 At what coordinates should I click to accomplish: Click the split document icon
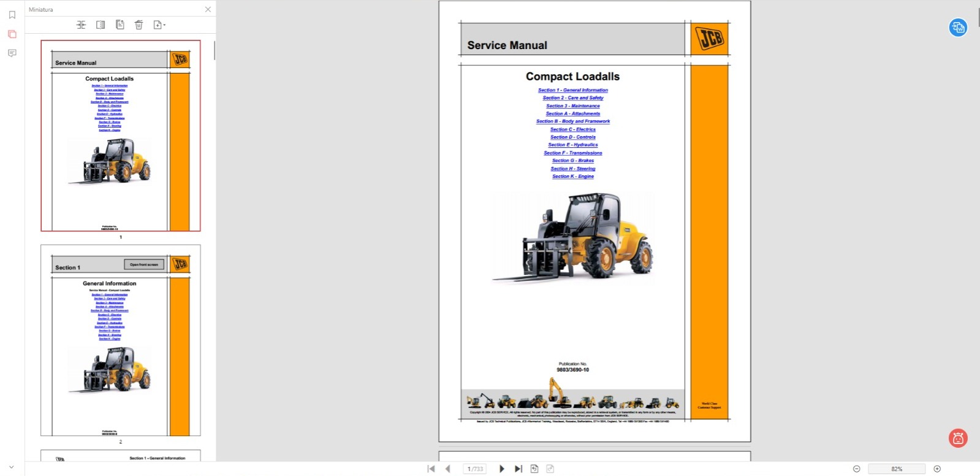pyautogui.click(x=101, y=25)
